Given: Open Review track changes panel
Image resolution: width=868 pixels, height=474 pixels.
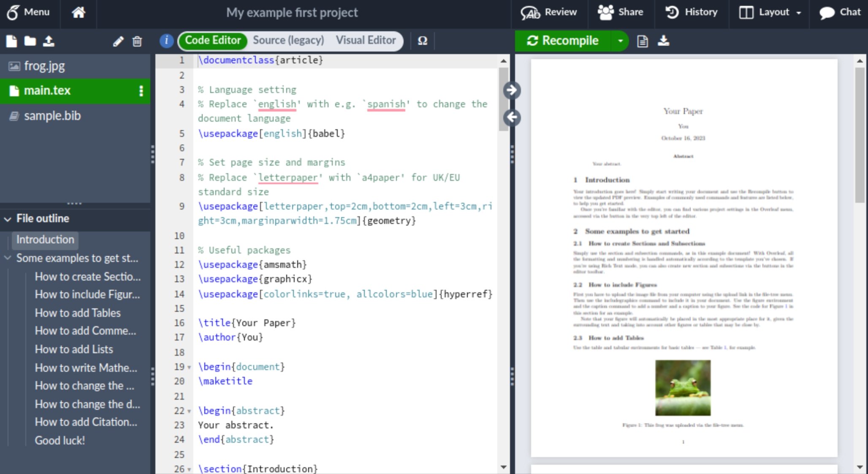Looking at the screenshot, I should pos(548,12).
